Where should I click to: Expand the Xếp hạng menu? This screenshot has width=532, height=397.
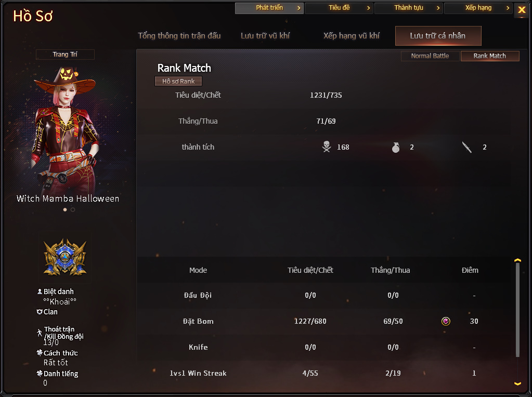tap(478, 8)
